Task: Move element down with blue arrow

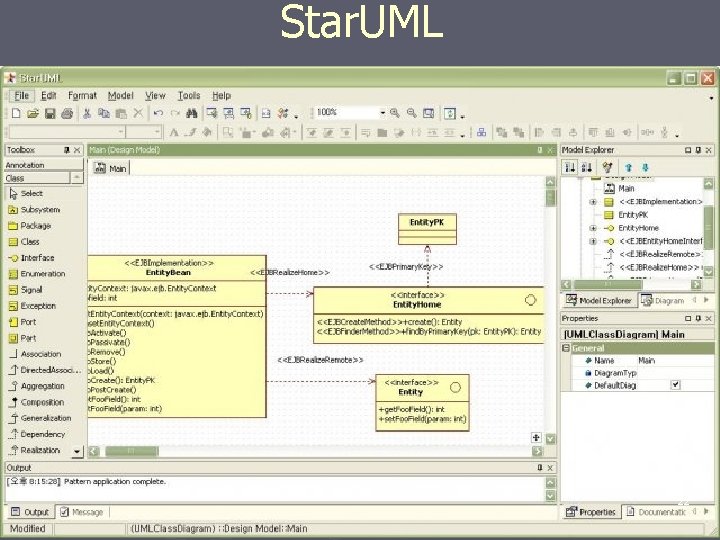Action: 645,168
